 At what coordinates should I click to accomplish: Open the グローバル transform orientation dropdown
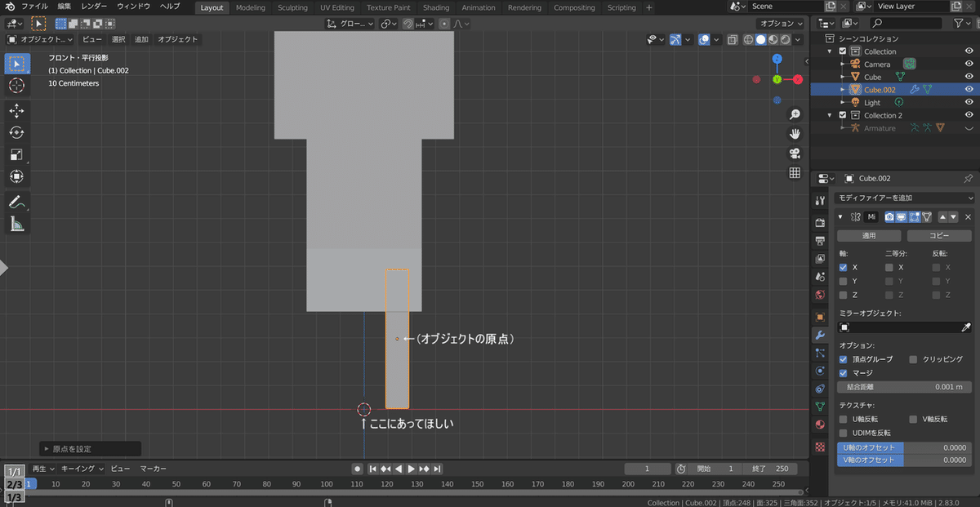point(353,24)
